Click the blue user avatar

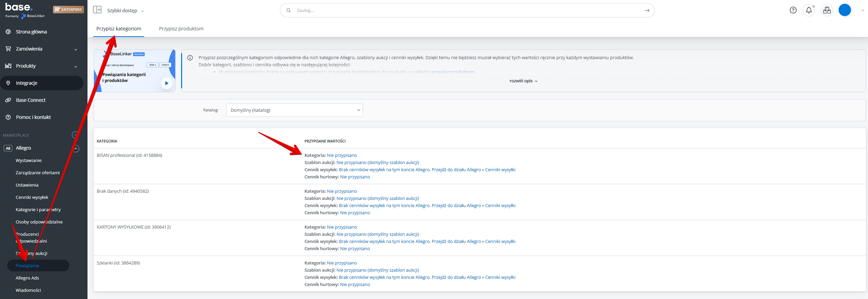(844, 10)
